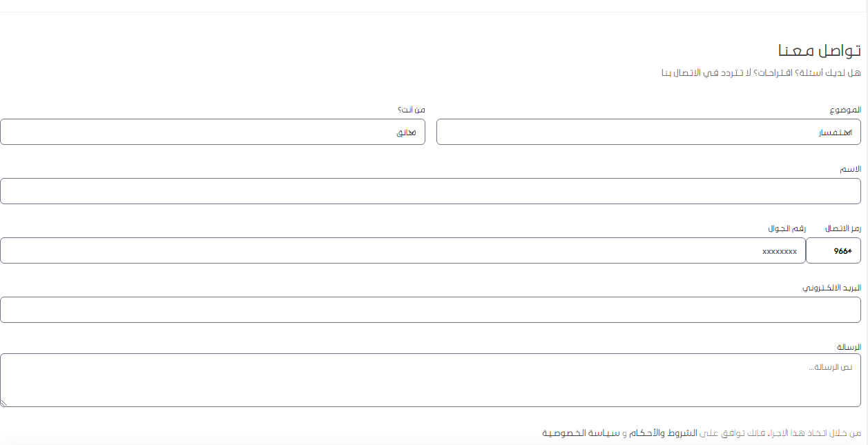Focus the الاسم name input field

pyautogui.click(x=430, y=191)
